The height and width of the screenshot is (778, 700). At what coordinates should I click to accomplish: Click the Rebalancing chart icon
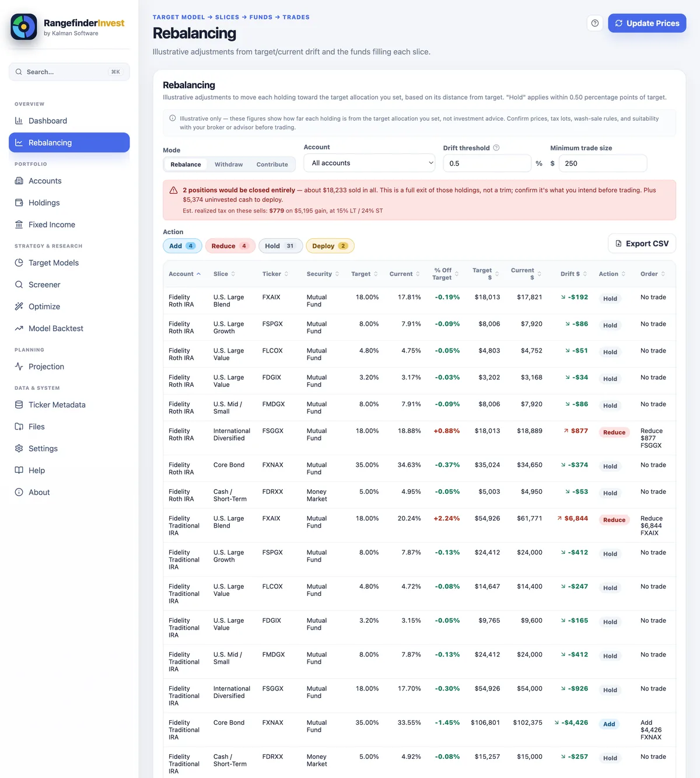pos(19,142)
